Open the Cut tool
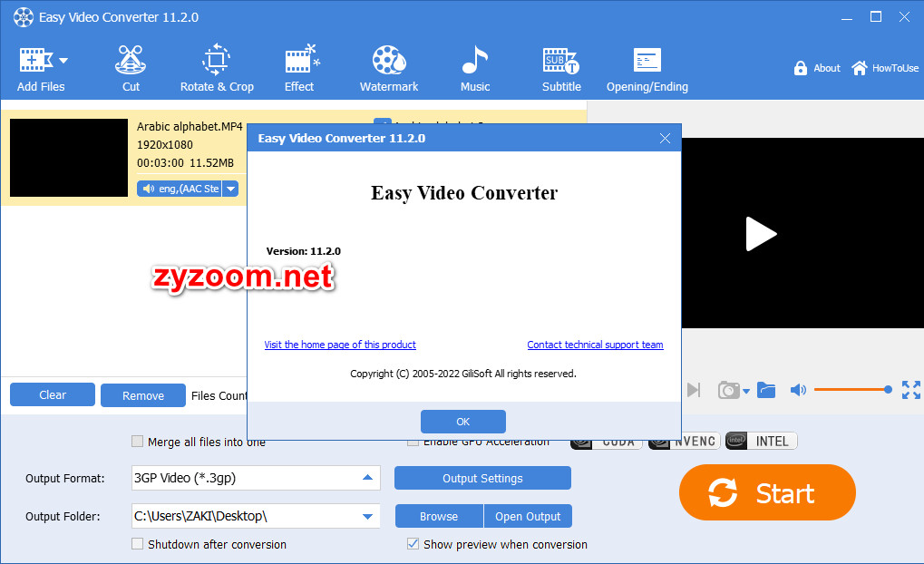Viewport: 924px width, 564px height. click(x=131, y=68)
